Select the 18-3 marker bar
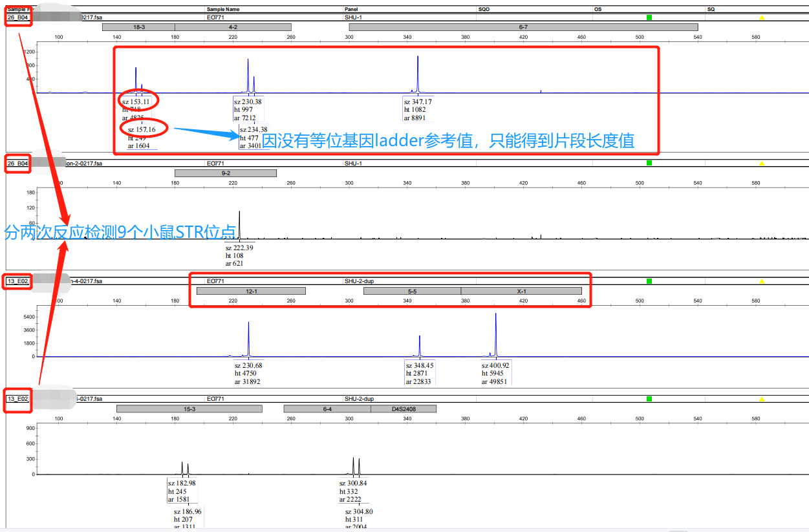Image resolution: width=809 pixels, height=532 pixels. pyautogui.click(x=138, y=27)
